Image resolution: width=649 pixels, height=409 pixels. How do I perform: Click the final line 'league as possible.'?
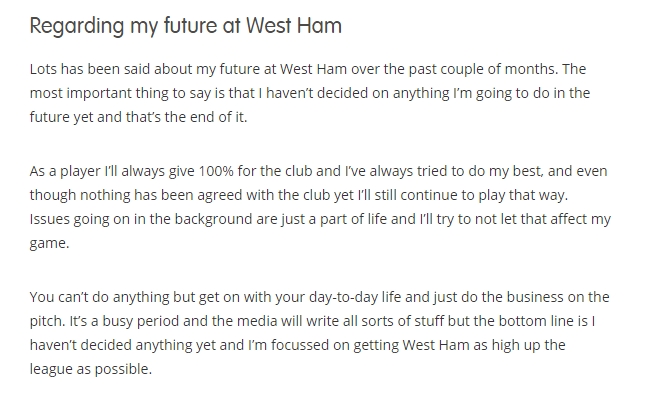point(91,369)
